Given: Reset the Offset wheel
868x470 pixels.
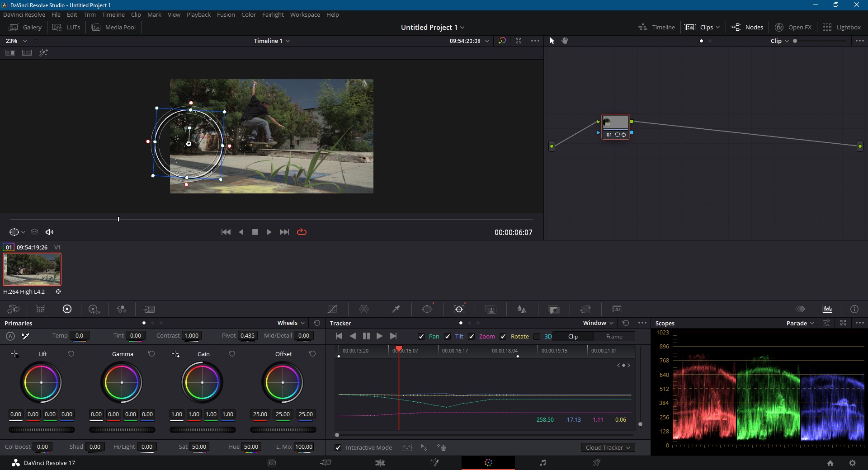Looking at the screenshot, I should point(312,353).
